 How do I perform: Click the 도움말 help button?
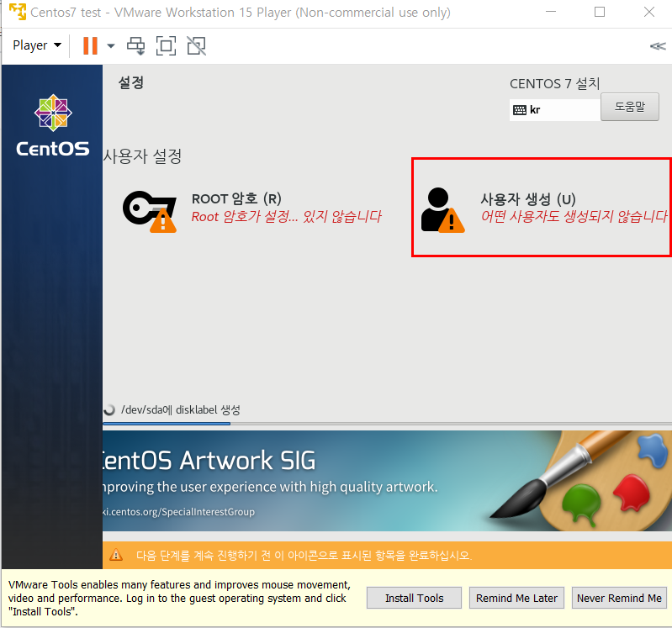tap(630, 107)
